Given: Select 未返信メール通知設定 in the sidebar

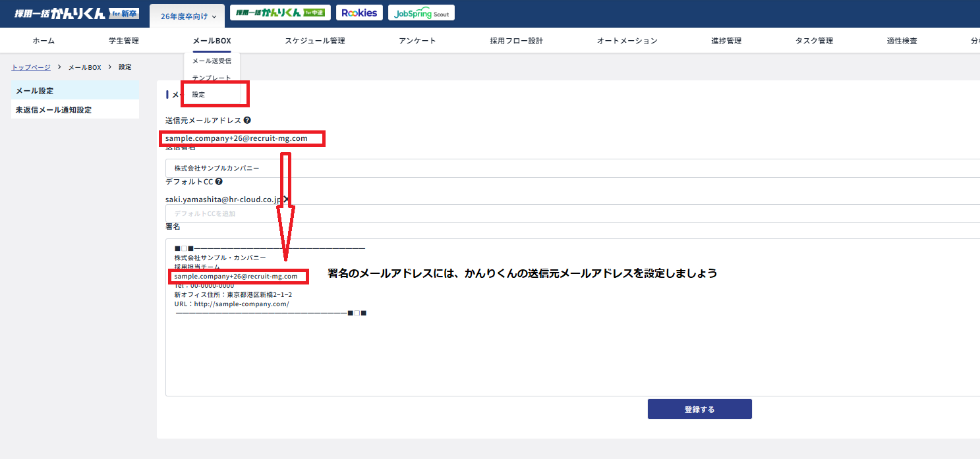Looking at the screenshot, I should tap(53, 110).
